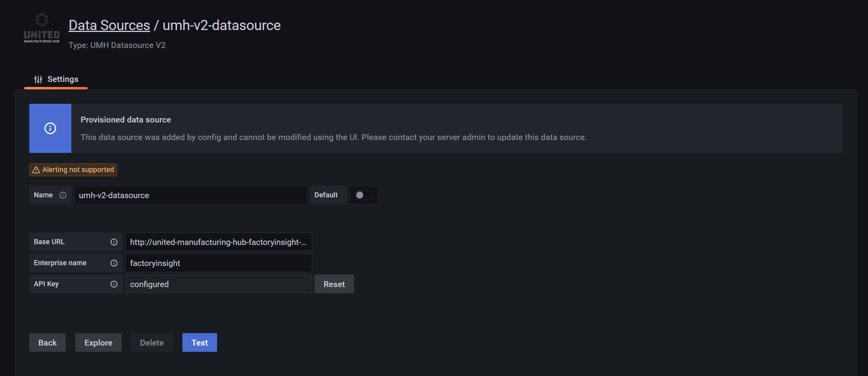
Task: Click the warning triangle in Alerting not supported
Action: coord(36,170)
